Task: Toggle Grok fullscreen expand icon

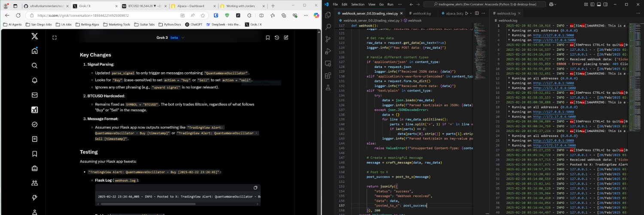Action: [55, 37]
